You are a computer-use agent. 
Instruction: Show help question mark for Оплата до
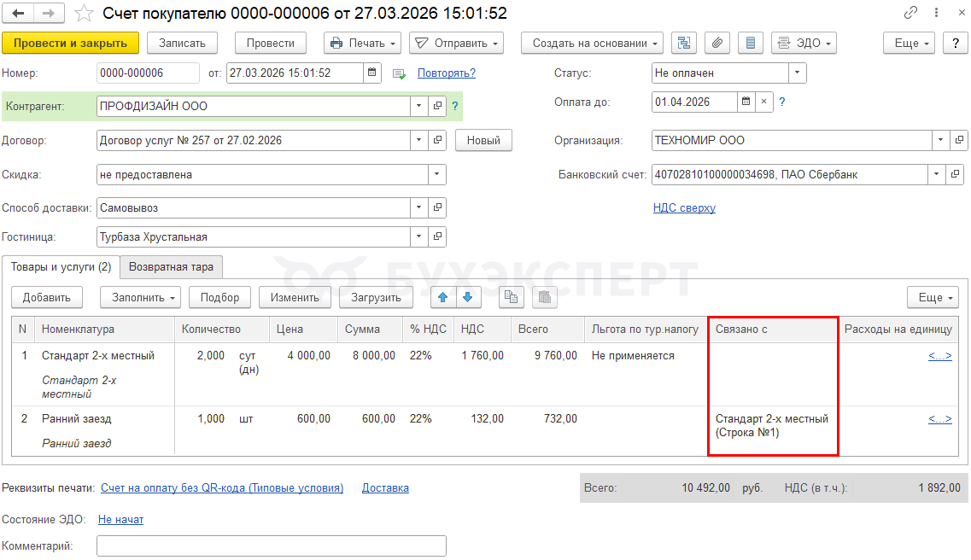(782, 102)
